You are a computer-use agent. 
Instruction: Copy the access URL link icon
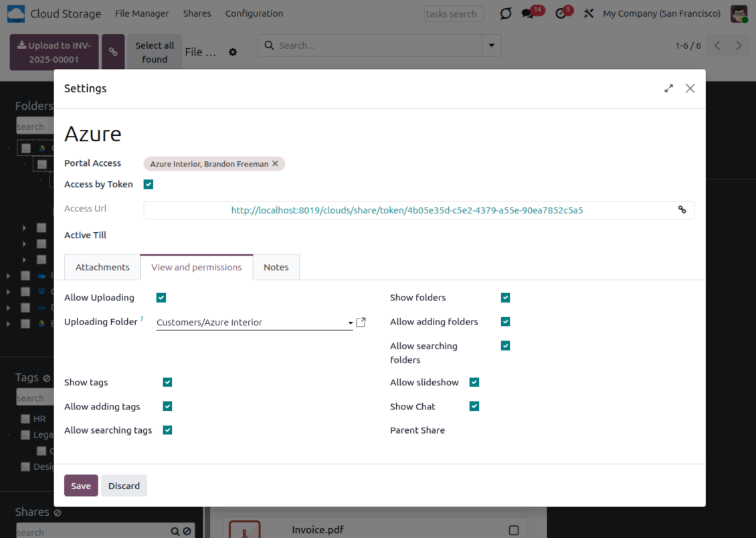pos(682,210)
